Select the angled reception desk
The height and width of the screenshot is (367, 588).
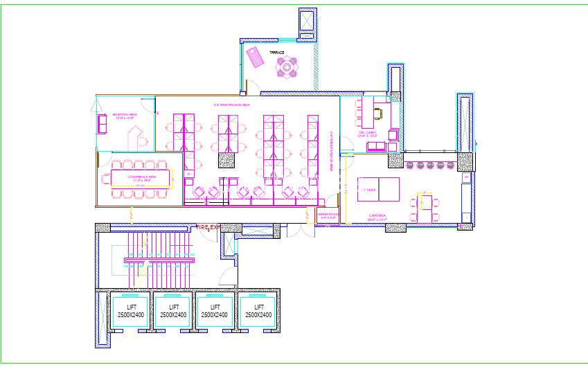[x=136, y=138]
